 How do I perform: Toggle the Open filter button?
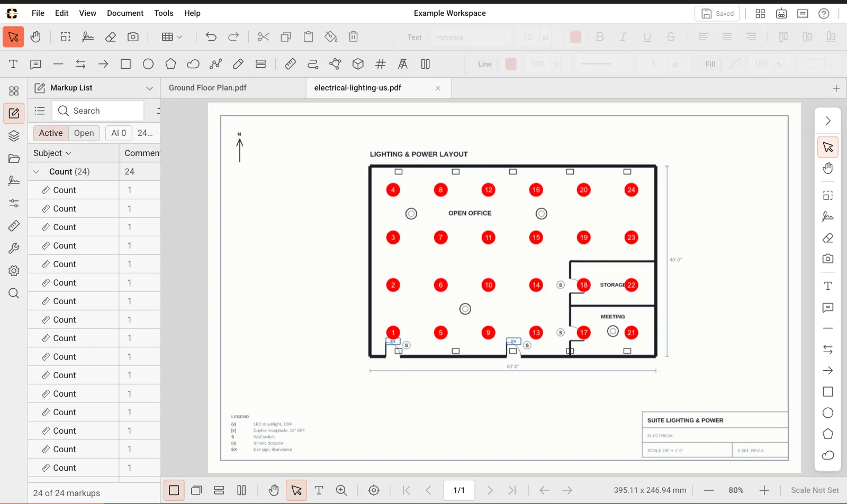84,133
